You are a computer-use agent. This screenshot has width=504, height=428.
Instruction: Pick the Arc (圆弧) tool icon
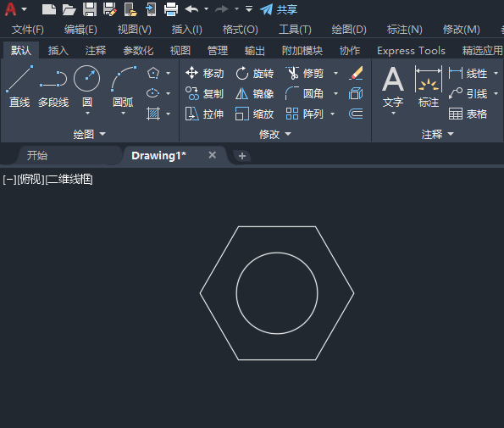coord(124,79)
